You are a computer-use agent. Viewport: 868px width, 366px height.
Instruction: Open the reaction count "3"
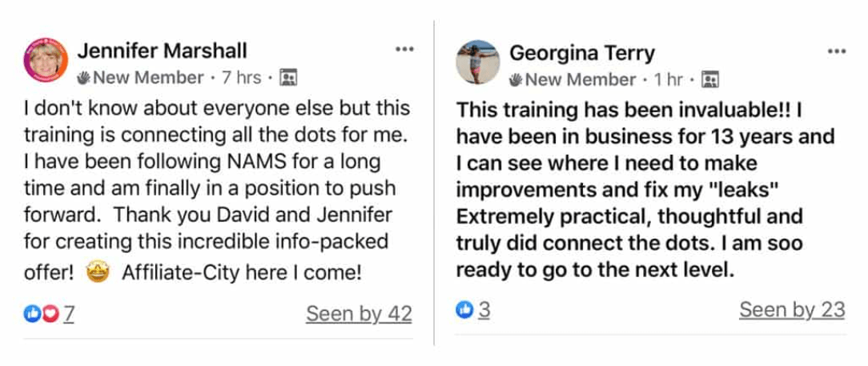click(484, 310)
